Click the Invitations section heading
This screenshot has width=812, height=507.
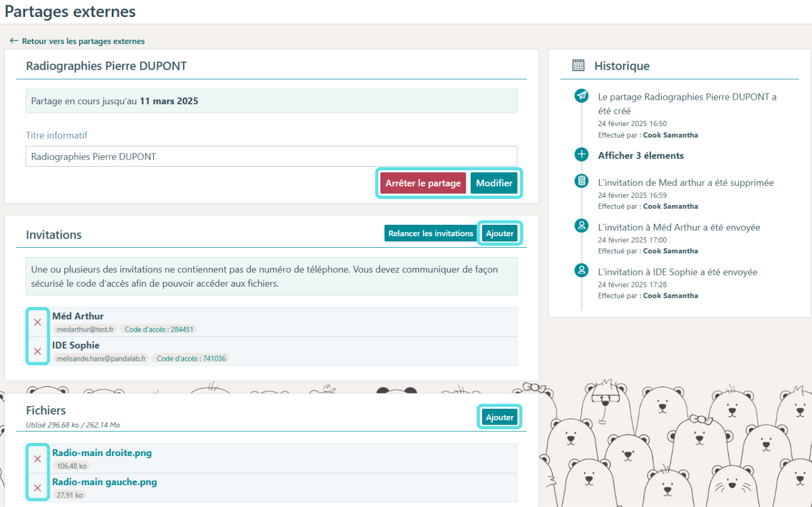[x=54, y=235]
